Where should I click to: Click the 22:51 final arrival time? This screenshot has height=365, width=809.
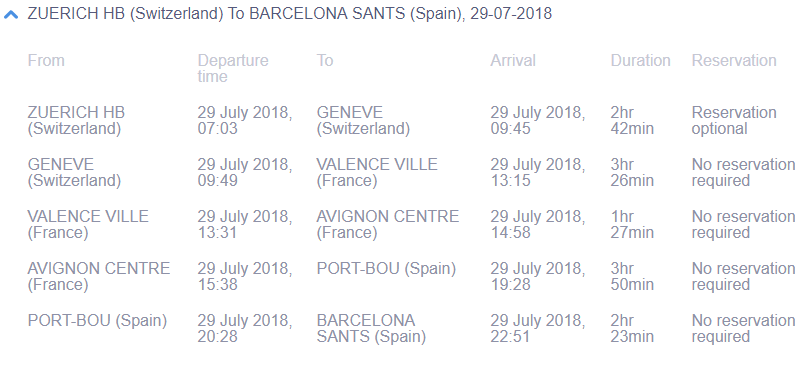[510, 337]
